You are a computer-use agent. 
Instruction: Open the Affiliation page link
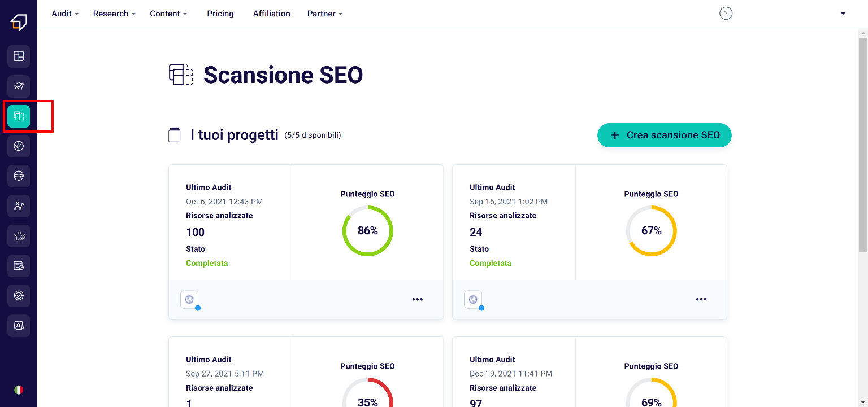pos(271,14)
